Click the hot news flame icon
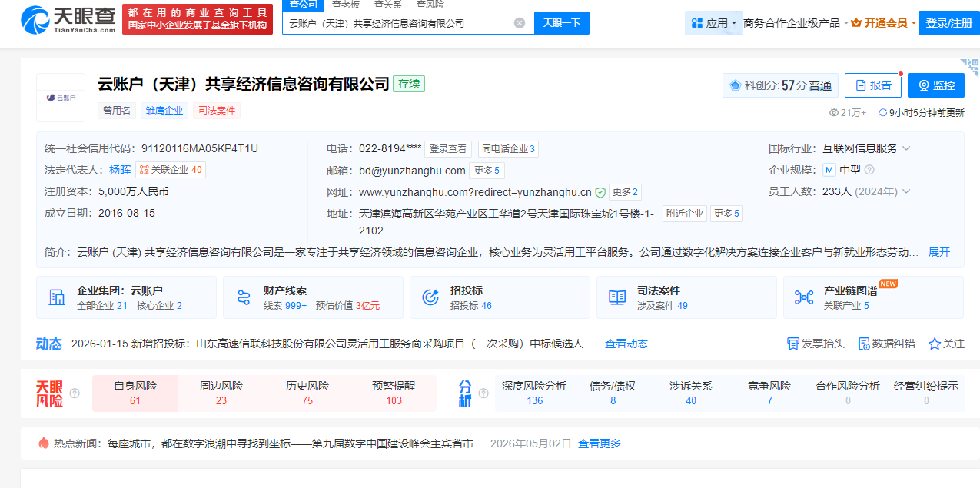980x488 pixels. (x=43, y=443)
